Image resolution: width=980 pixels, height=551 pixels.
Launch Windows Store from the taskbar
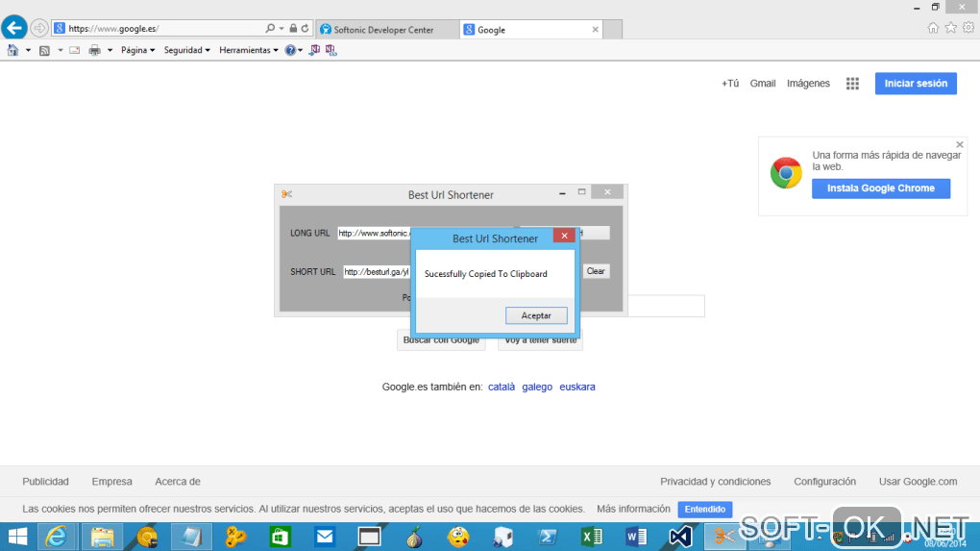click(280, 537)
